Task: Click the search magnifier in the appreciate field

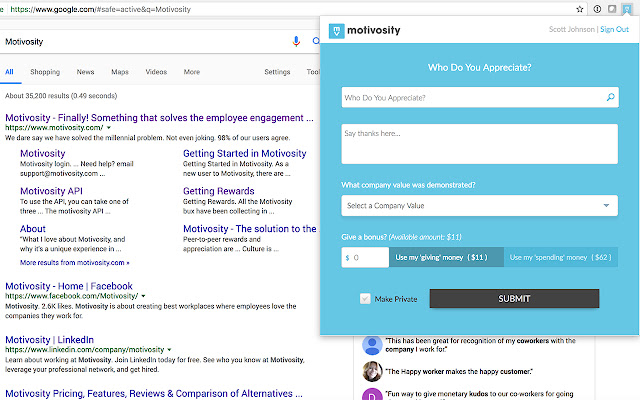Action: click(x=610, y=97)
